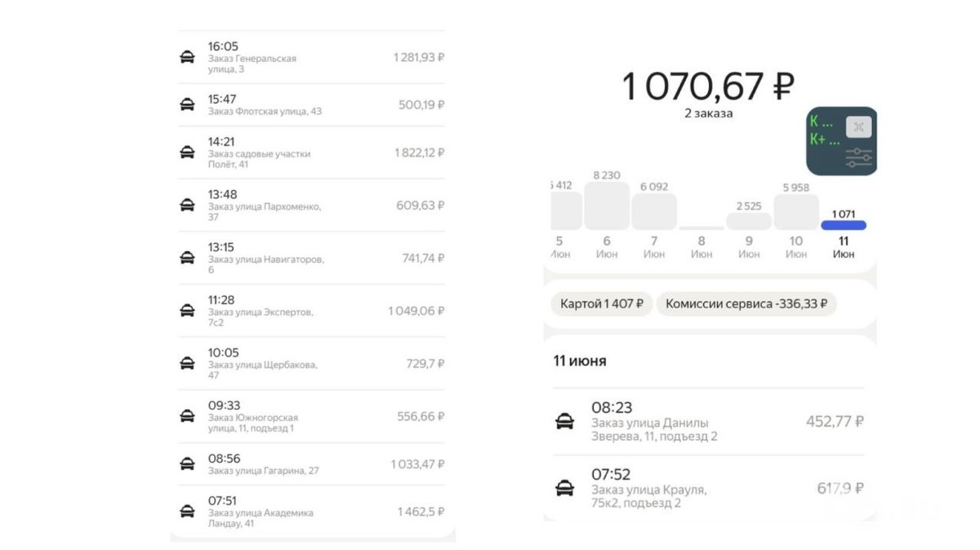Click the taxi icon beside the 11:28 Экспертов order
This screenshot has width=980, height=550.
189,309
